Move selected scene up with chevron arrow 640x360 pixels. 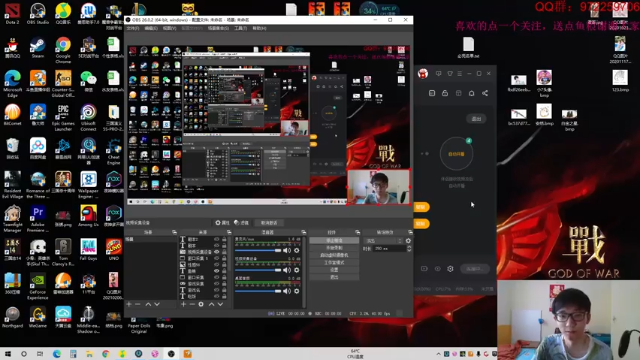(148, 304)
